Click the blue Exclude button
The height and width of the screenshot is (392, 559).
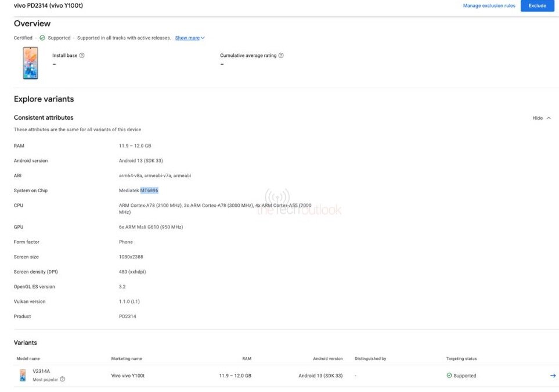click(537, 5)
